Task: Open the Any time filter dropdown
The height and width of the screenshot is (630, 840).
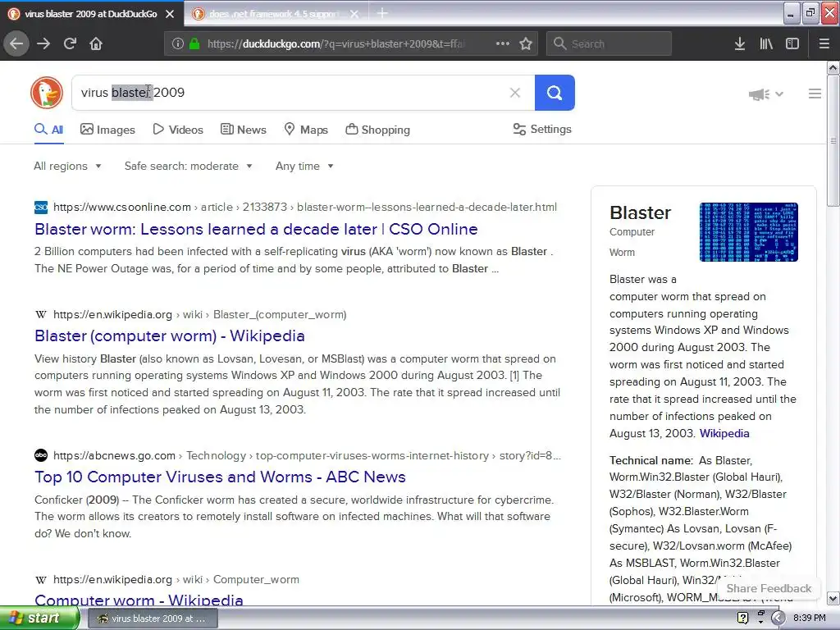Action: click(304, 166)
